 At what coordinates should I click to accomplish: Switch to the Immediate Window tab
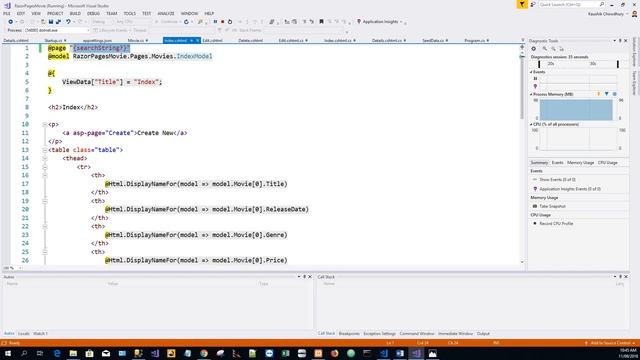455,334
